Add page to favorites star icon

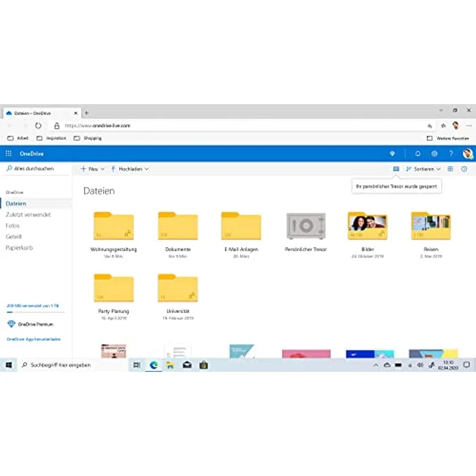point(443,125)
